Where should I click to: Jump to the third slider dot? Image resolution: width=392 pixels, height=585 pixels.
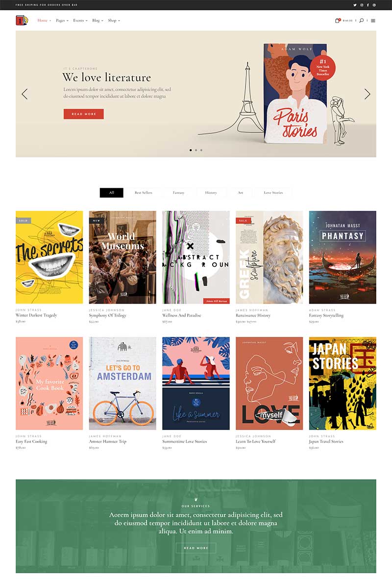[201, 150]
